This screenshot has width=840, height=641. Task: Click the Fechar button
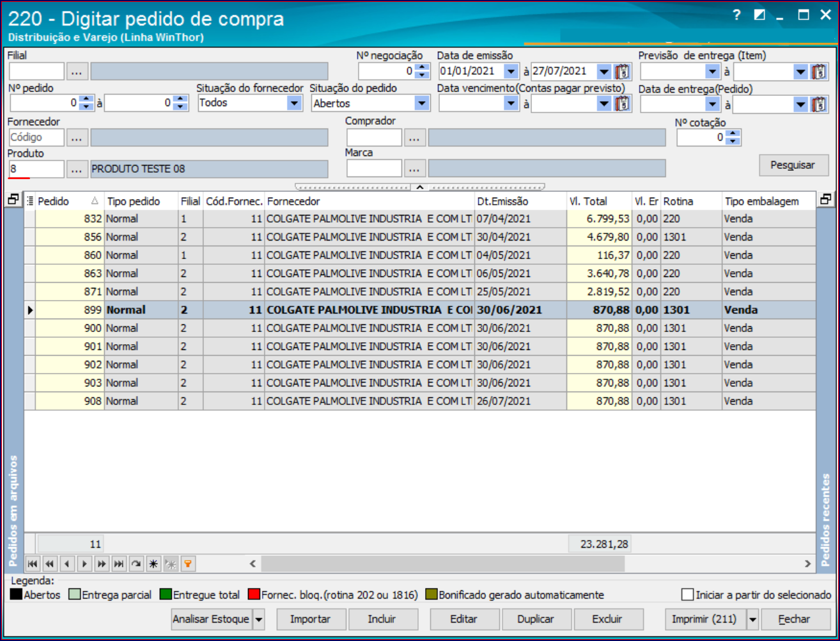(x=795, y=619)
